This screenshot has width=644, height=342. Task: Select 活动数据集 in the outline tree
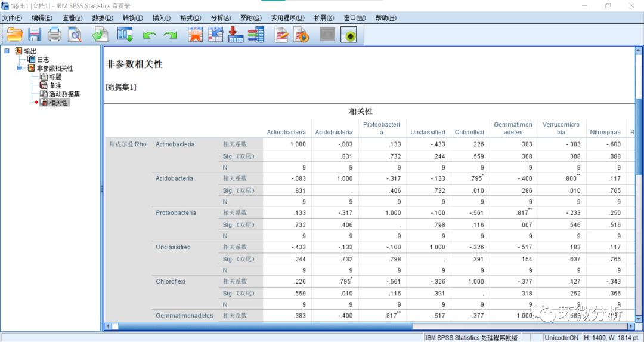(64, 94)
